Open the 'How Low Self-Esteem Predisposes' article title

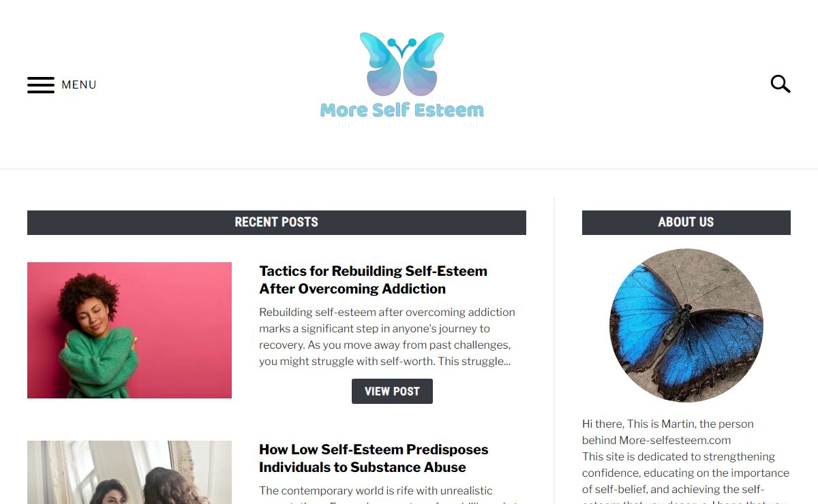point(374,458)
